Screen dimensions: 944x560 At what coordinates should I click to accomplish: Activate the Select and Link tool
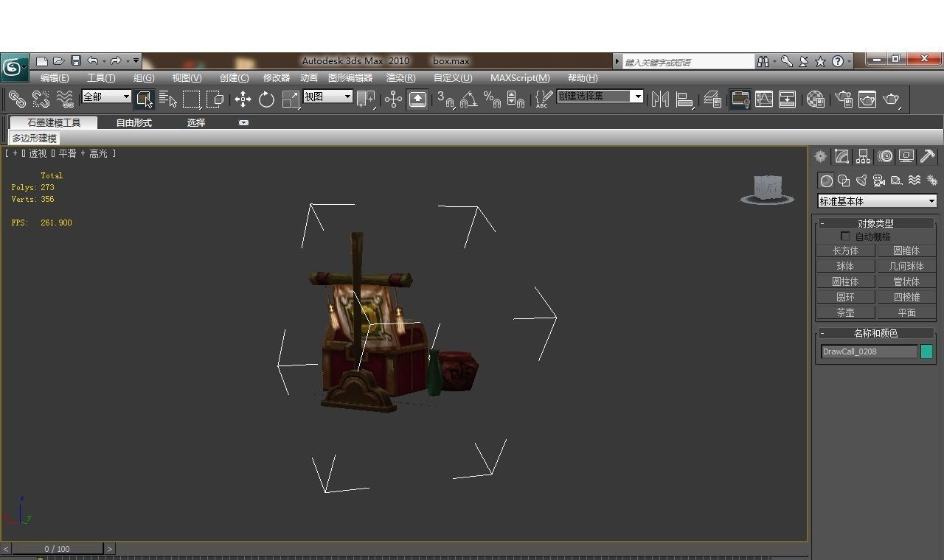(16, 99)
